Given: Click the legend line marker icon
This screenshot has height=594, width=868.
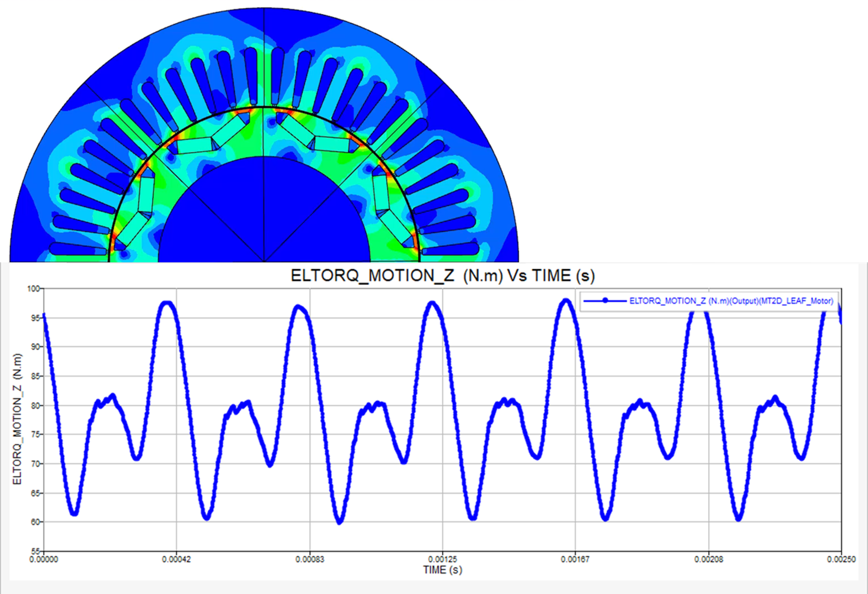Looking at the screenshot, I should [605, 301].
